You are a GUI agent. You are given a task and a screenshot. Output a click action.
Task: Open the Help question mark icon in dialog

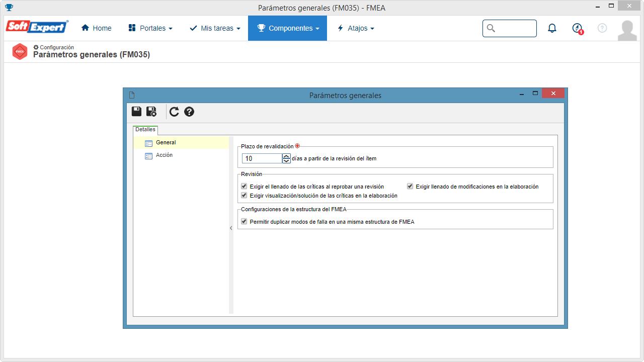189,112
